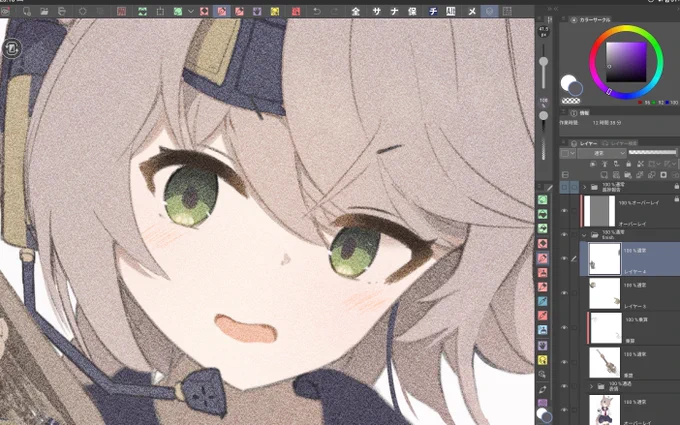Select the purple tool in tool palette
The height and width of the screenshot is (425, 680).
[543, 346]
